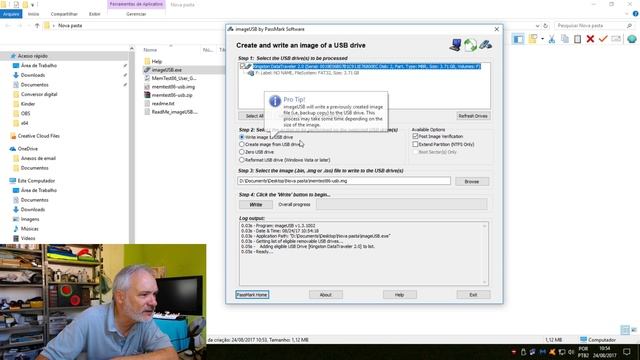
Task: Expand address bar history dropdown arrow
Action: [538, 26]
